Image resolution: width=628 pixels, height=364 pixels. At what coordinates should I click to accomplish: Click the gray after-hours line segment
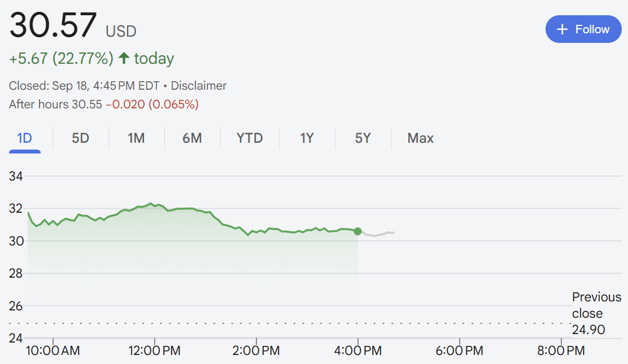point(377,234)
